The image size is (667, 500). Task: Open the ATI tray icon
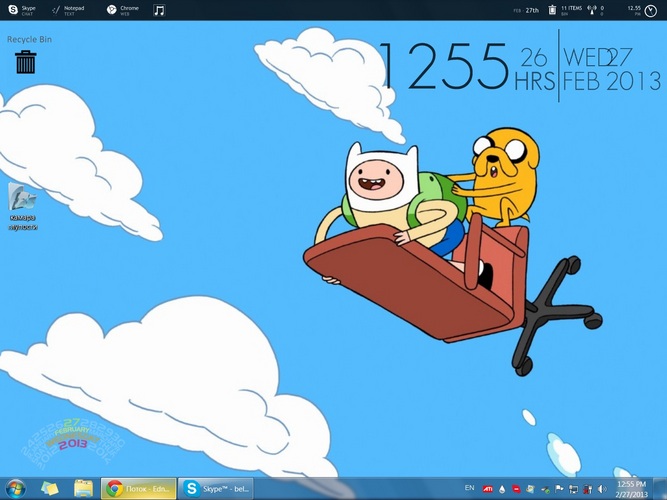point(487,489)
